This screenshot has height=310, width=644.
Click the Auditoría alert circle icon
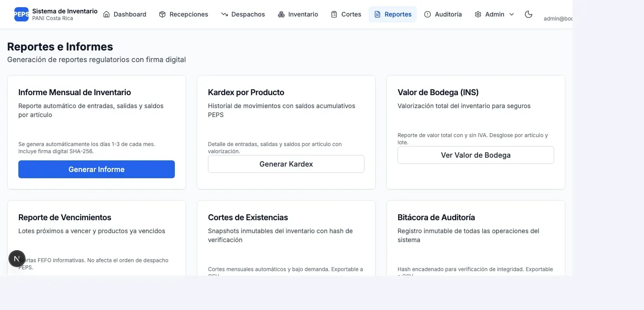point(428,14)
